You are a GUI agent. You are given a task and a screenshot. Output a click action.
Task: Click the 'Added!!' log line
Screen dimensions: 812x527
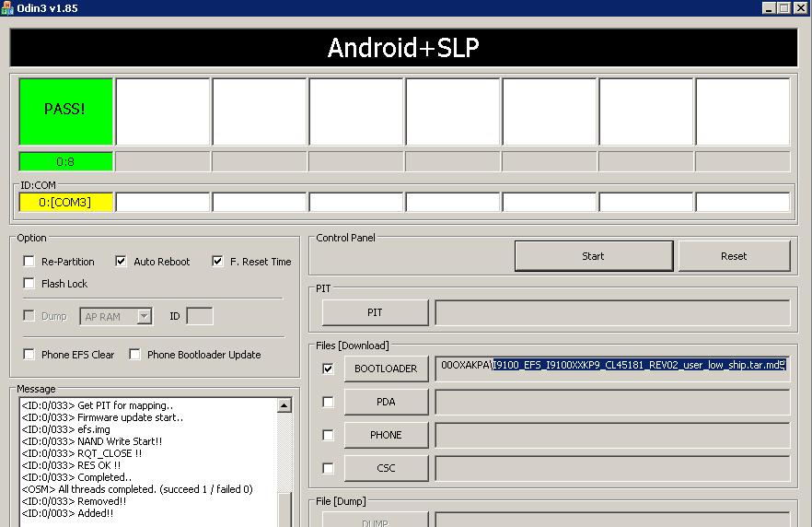point(67,513)
